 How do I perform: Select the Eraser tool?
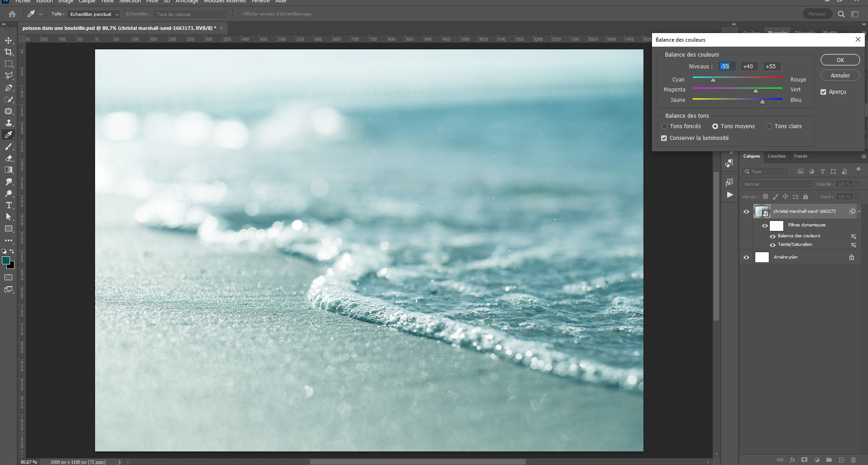point(9,158)
